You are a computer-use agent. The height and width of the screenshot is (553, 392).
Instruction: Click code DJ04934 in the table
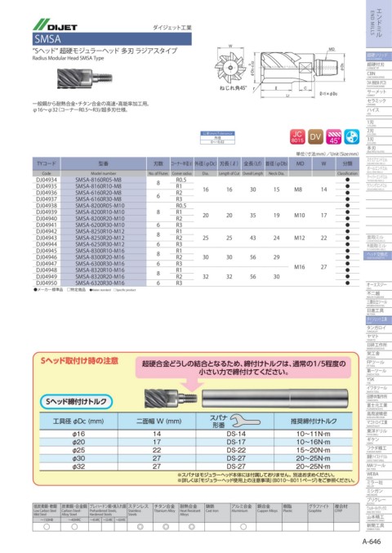coord(47,180)
